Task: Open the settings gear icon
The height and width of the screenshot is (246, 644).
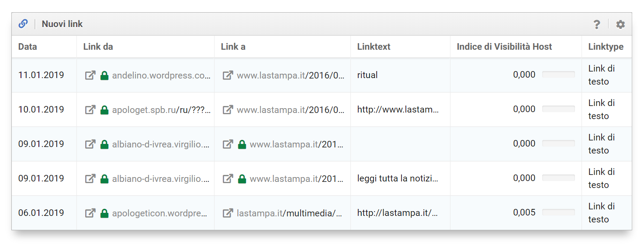Action: tap(620, 24)
